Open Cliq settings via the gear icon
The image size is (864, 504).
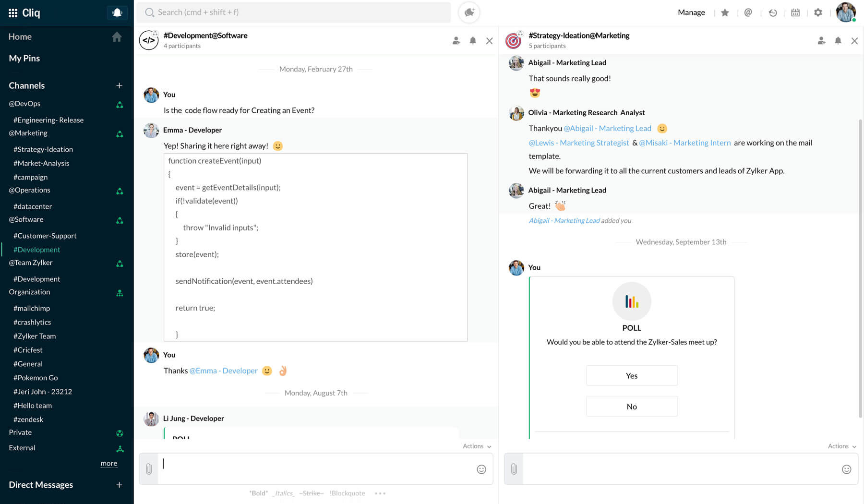pos(818,12)
